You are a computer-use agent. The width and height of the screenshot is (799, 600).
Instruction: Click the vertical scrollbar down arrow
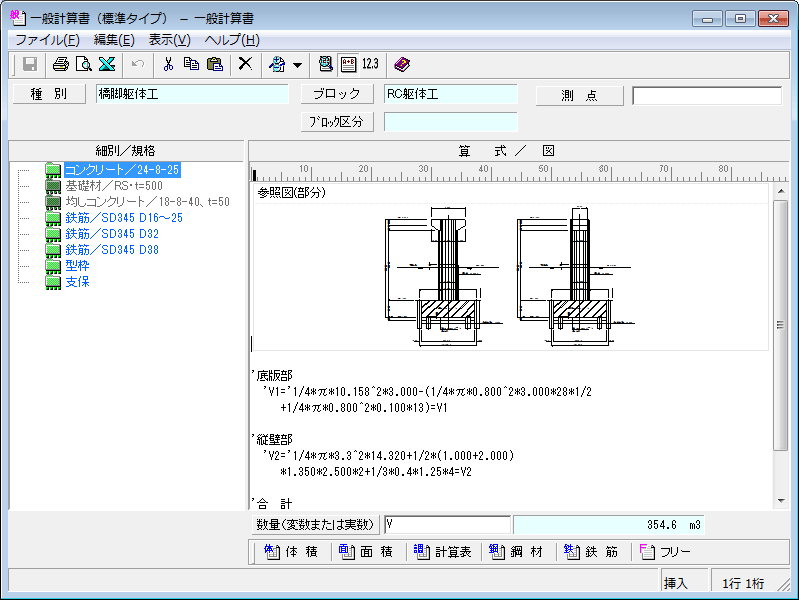[781, 500]
